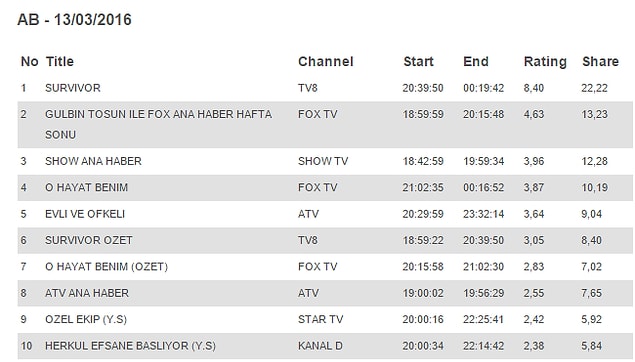The height and width of the screenshot is (362, 635).
Task: Select the Rating column header
Action: (545, 62)
